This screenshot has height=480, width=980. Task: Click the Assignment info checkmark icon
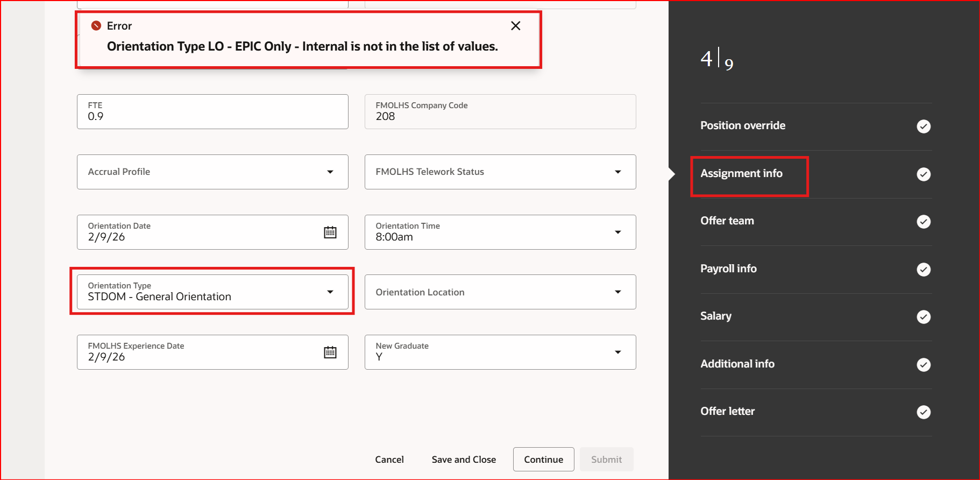(924, 174)
